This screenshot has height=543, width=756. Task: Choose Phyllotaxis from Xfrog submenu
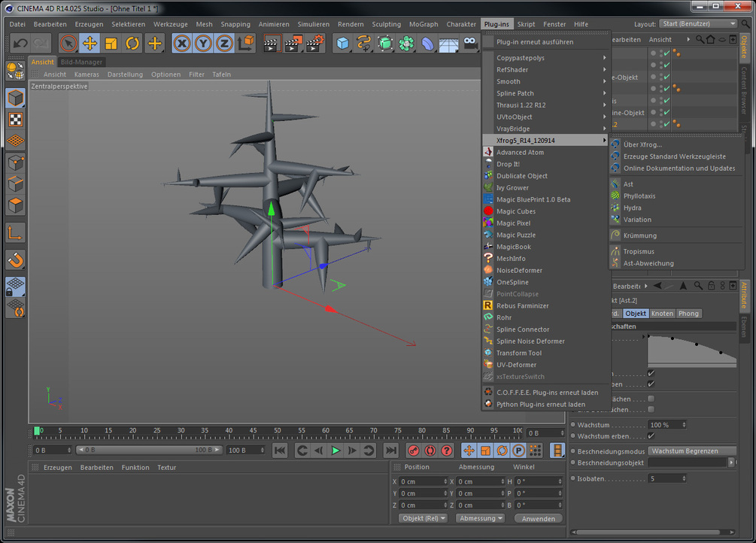pos(639,196)
